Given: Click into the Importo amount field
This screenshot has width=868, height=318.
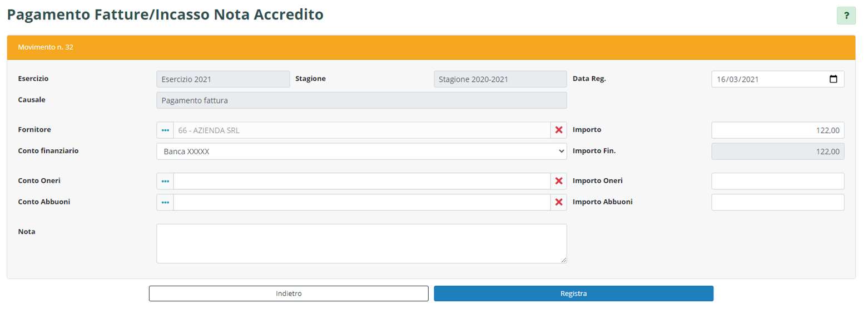Looking at the screenshot, I should point(777,130).
